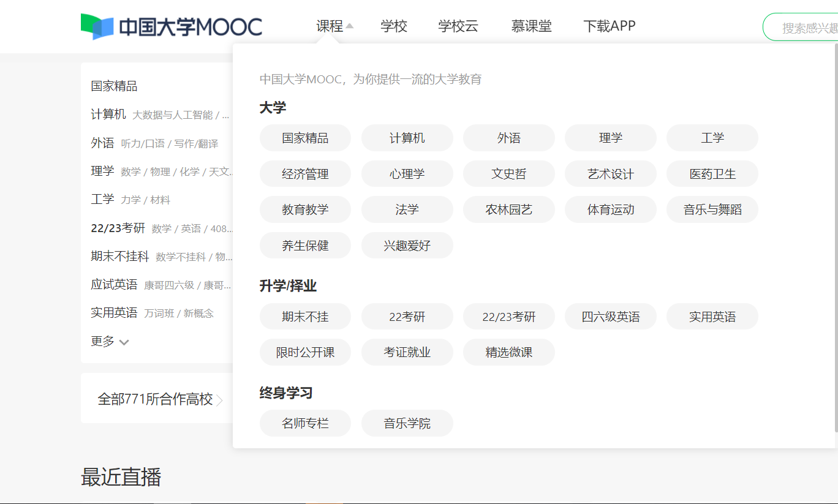Select the 22/23考研 pill in the dropdown

[509, 317]
